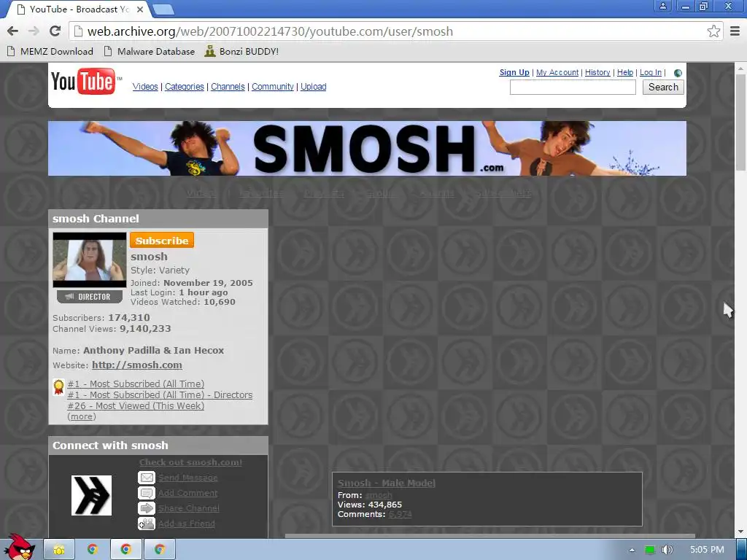Click the scrollbar down arrow
The height and width of the screenshot is (560, 747).
click(x=740, y=532)
